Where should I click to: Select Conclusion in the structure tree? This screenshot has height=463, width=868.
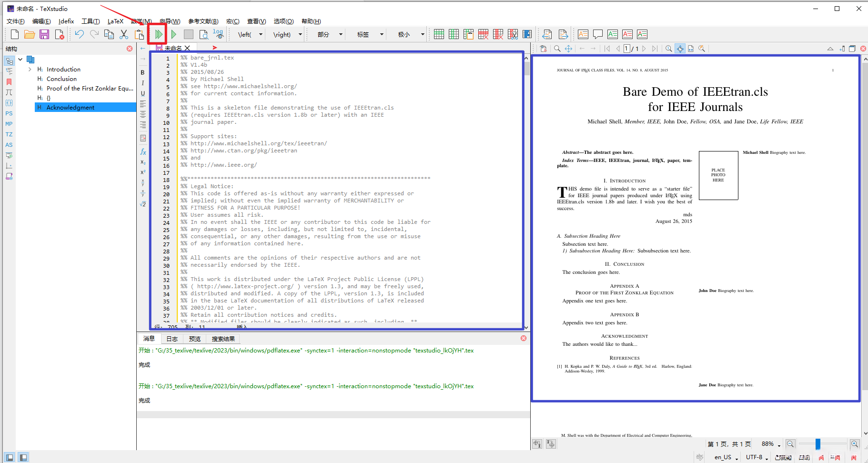(x=61, y=79)
